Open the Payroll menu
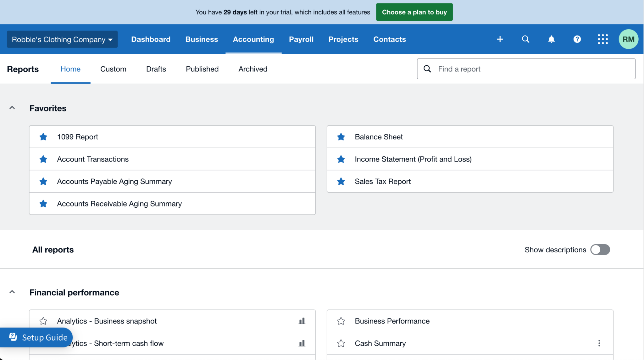The height and width of the screenshot is (360, 644). (301, 39)
